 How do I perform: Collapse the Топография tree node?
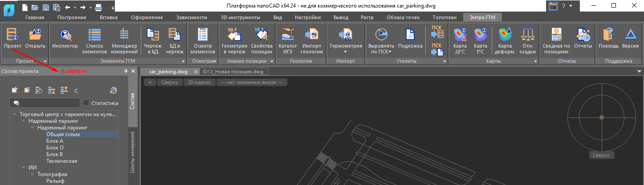click(x=33, y=174)
